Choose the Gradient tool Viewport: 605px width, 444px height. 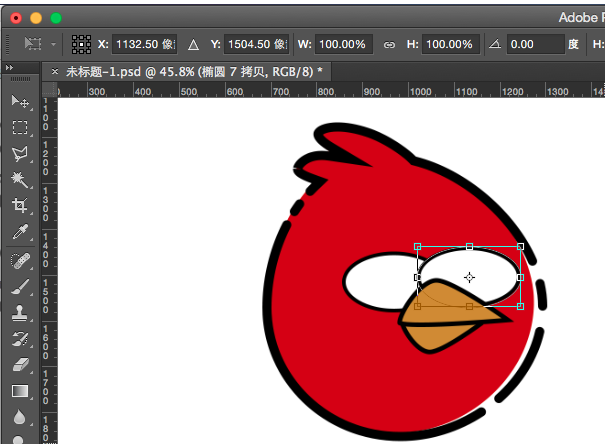[x=20, y=391]
